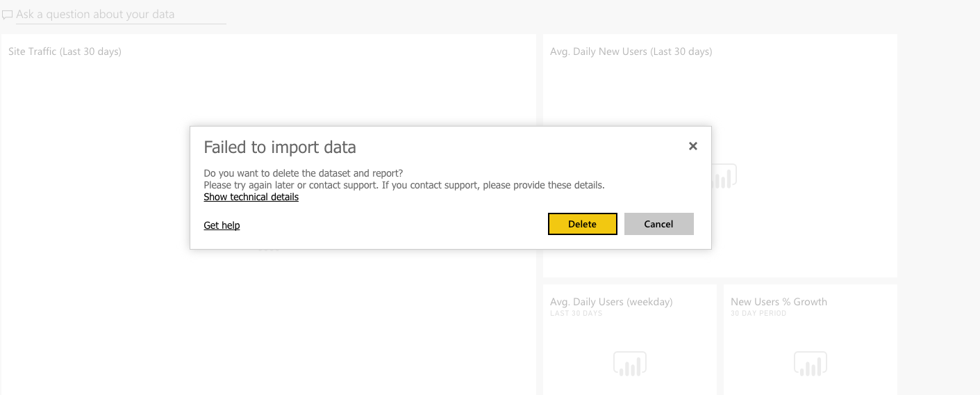
Task: Click New Users % Growth tile title
Action: [x=779, y=302]
